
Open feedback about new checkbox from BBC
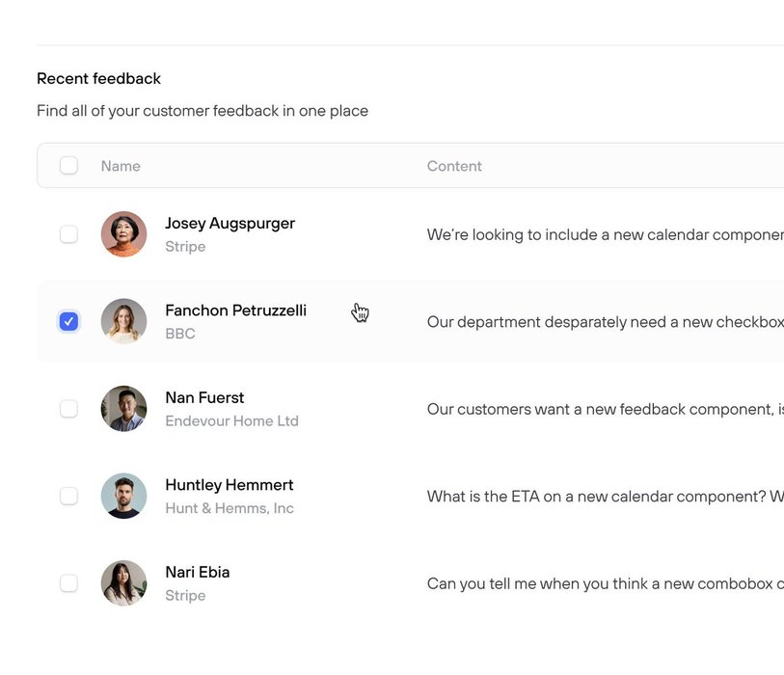604,322
